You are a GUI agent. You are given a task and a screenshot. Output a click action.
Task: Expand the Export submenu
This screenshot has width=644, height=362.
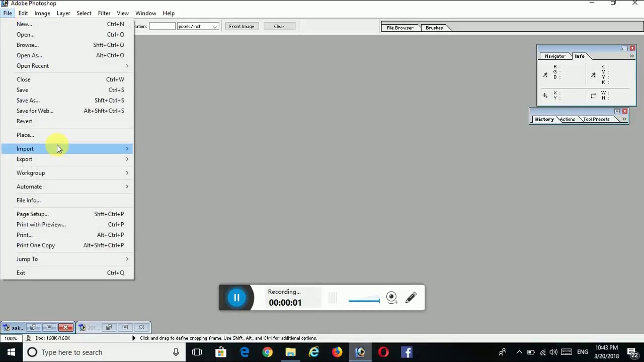click(x=67, y=159)
